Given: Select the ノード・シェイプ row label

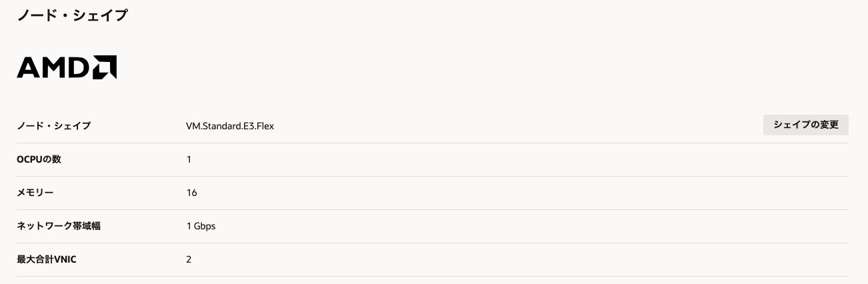Looking at the screenshot, I should (x=53, y=125).
